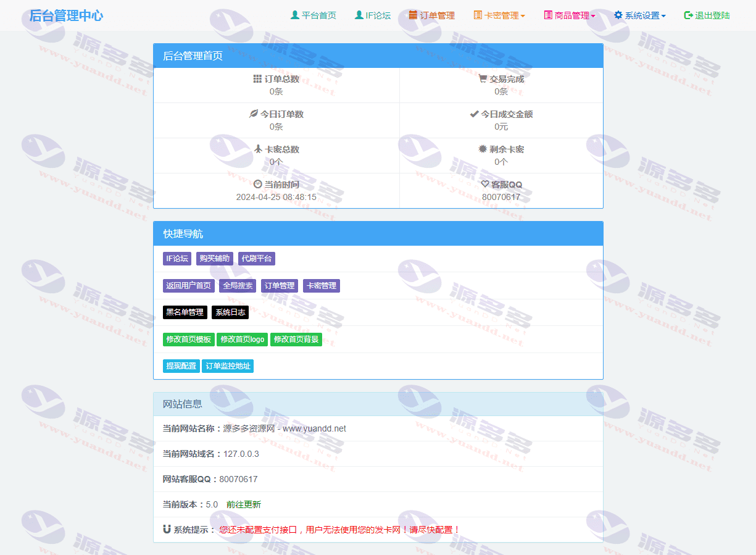Click the green 修改首页logo button
The width and height of the screenshot is (756, 555).
[x=243, y=340]
